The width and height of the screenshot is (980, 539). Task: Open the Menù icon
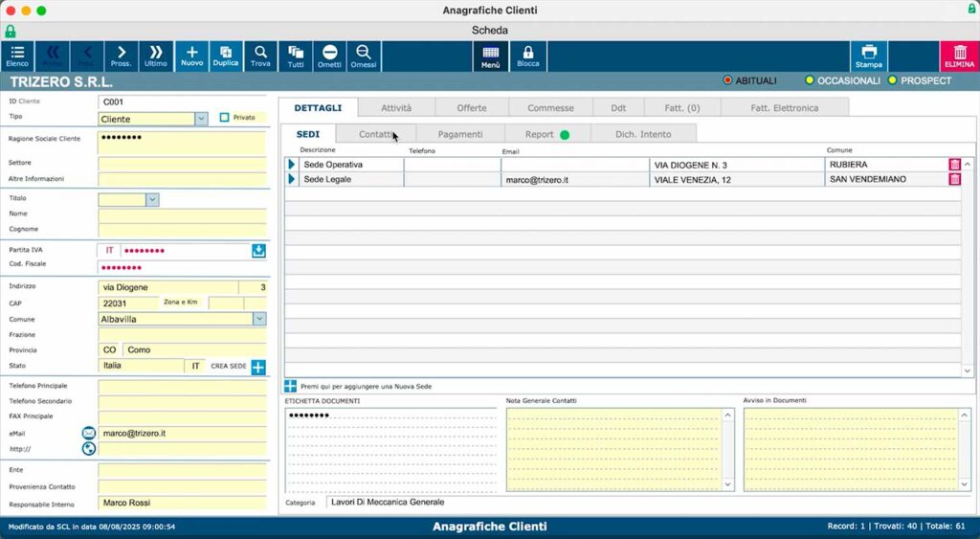point(491,56)
